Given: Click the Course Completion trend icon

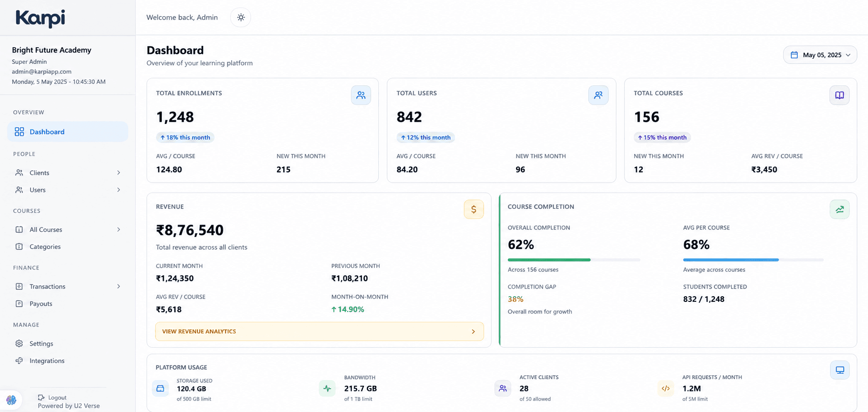Looking at the screenshot, I should coord(839,209).
